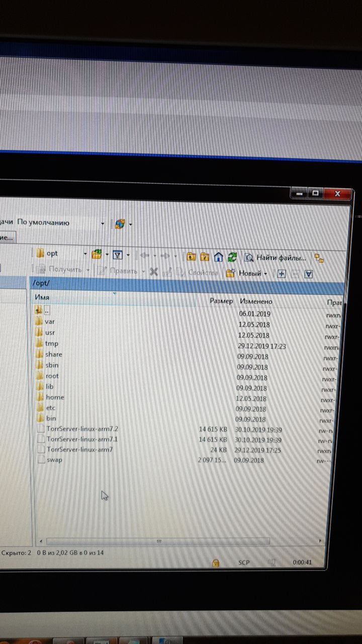Go to root directory icon
The height and width of the screenshot is (644, 362).
click(204, 257)
